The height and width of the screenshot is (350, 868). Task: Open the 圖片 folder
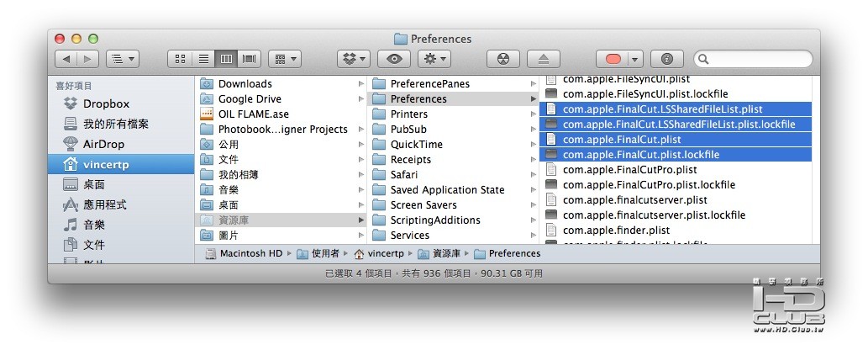pyautogui.click(x=281, y=236)
